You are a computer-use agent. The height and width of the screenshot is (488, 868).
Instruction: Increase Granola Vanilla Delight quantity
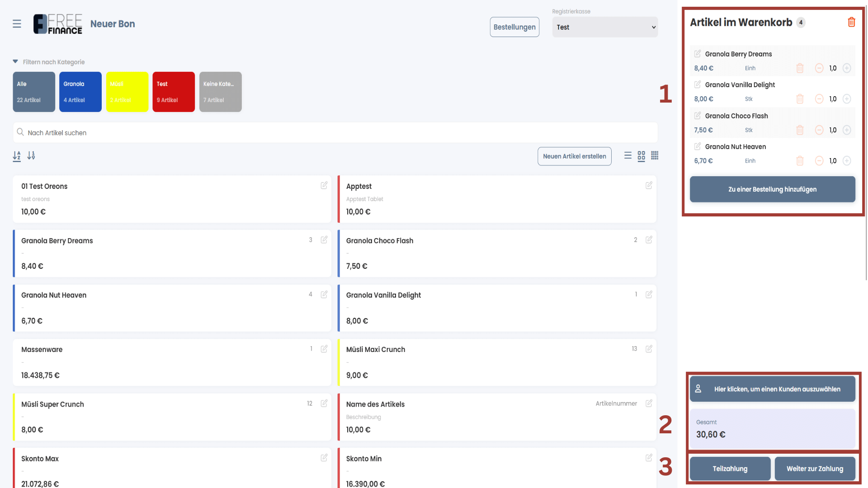[847, 99]
